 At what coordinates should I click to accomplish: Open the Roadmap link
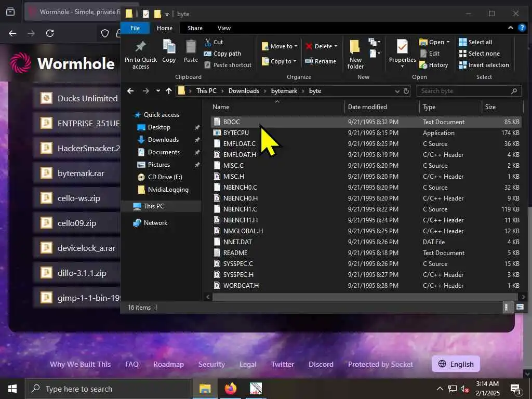click(x=168, y=364)
